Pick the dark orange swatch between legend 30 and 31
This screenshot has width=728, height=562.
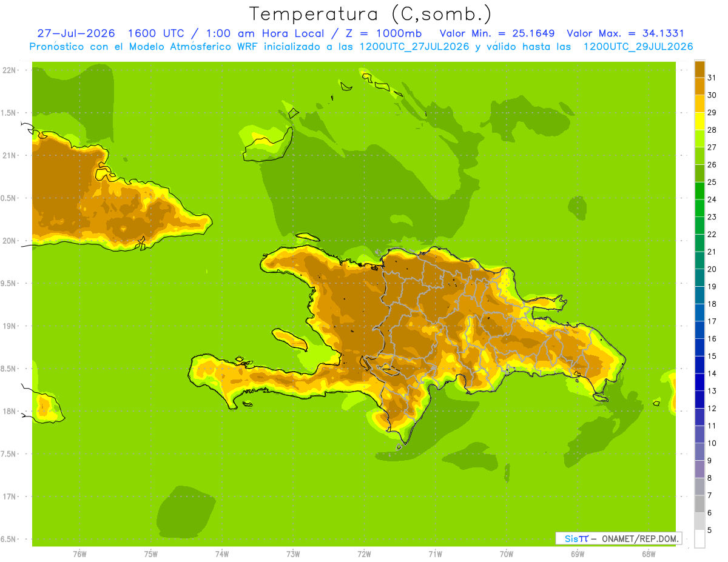click(x=699, y=87)
